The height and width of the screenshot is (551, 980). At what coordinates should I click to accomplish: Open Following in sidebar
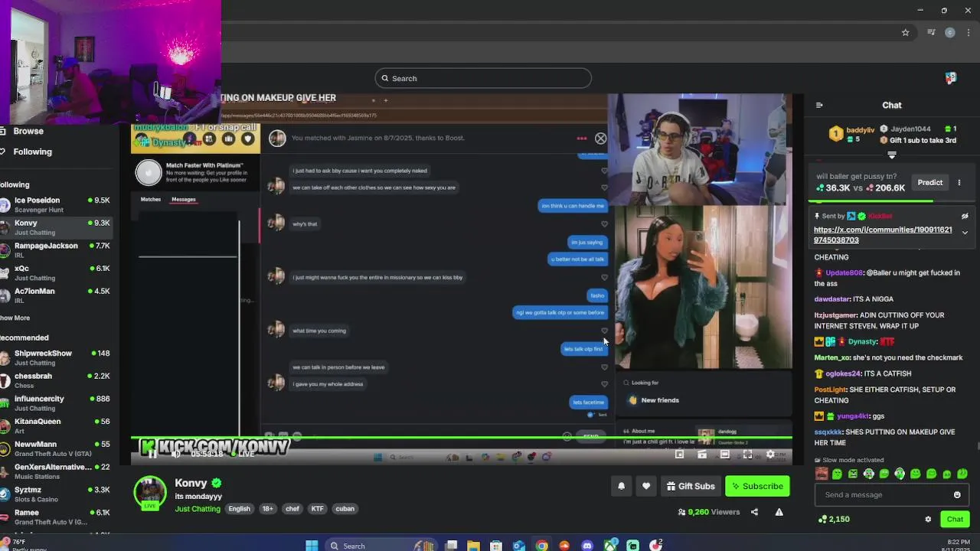coord(32,152)
